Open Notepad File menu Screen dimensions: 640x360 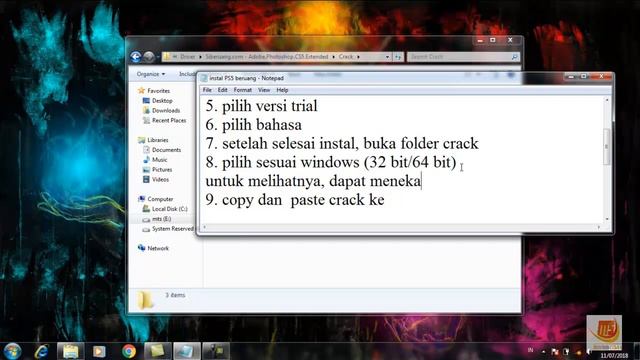207,90
